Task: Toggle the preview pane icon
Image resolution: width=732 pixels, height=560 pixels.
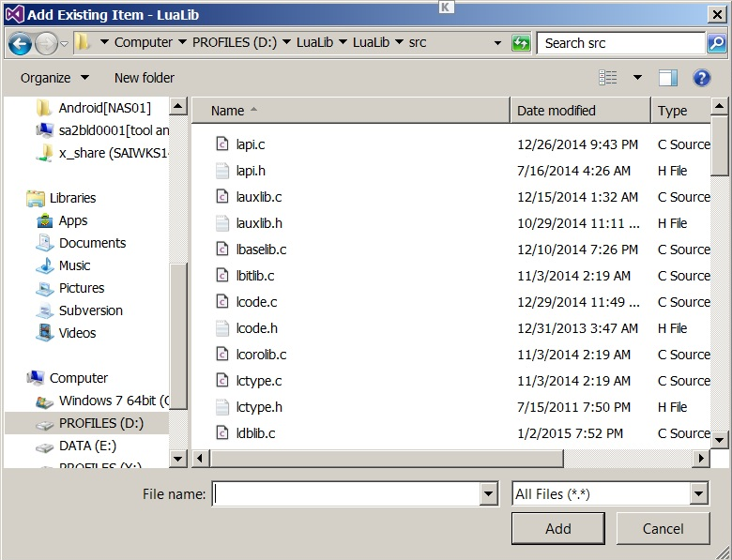Action: click(668, 78)
